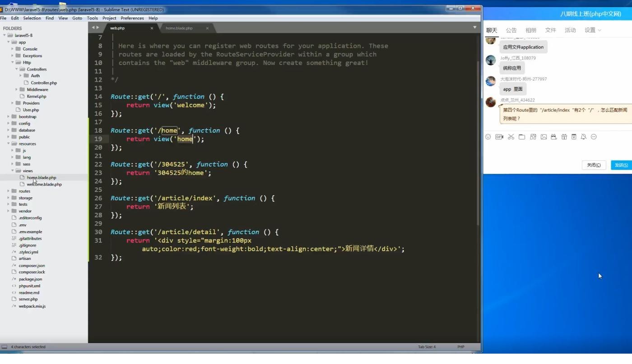The image size is (632, 364).
Task: Close the home.blade.php tab
Action: pos(207,28)
